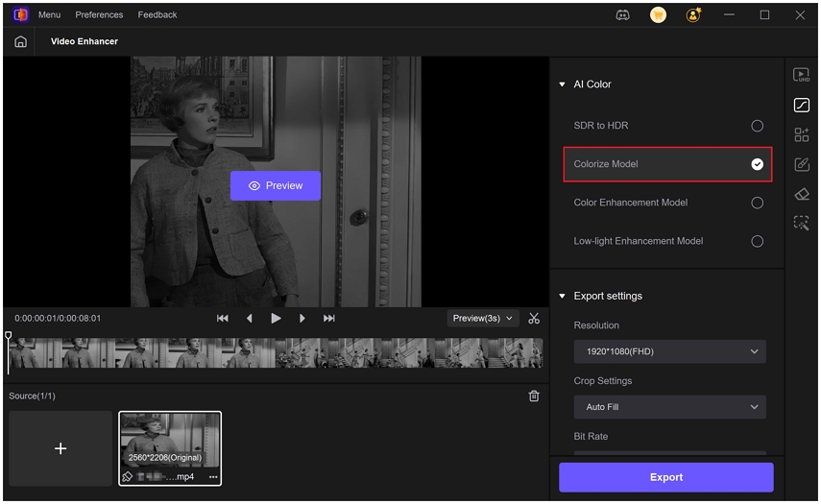The height and width of the screenshot is (504, 821).
Task: Click the Resolution label
Action: click(596, 325)
